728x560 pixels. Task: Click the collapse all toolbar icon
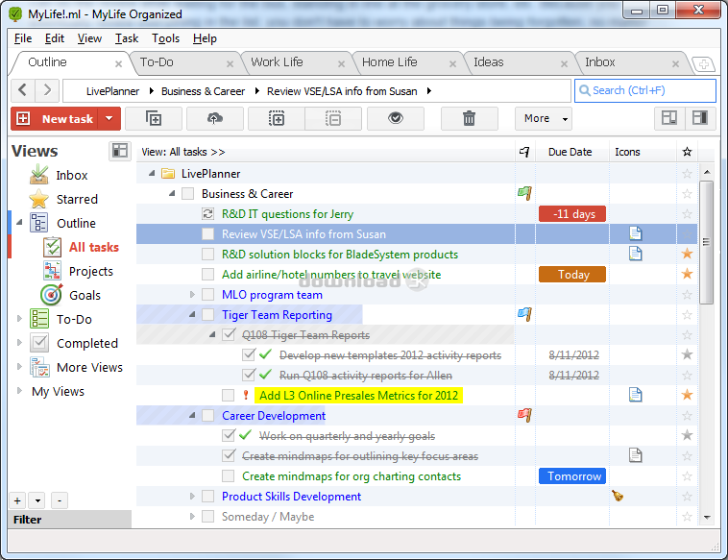click(333, 119)
